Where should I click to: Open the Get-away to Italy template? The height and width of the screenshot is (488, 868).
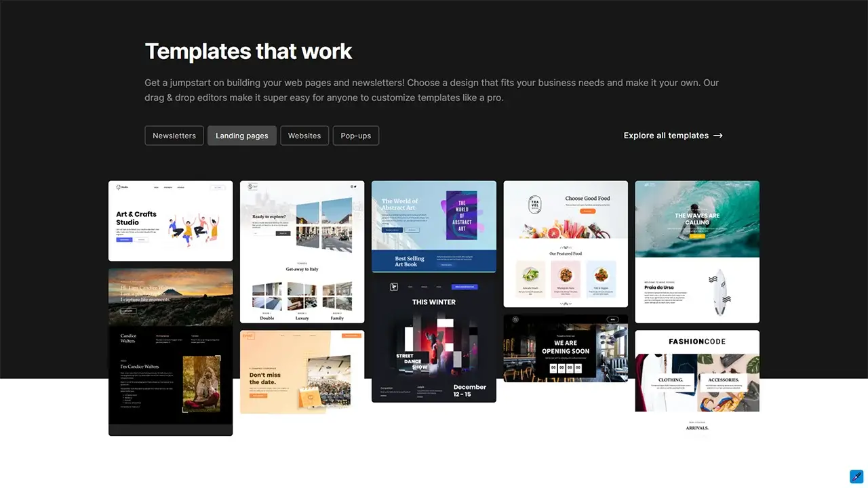[302, 252]
